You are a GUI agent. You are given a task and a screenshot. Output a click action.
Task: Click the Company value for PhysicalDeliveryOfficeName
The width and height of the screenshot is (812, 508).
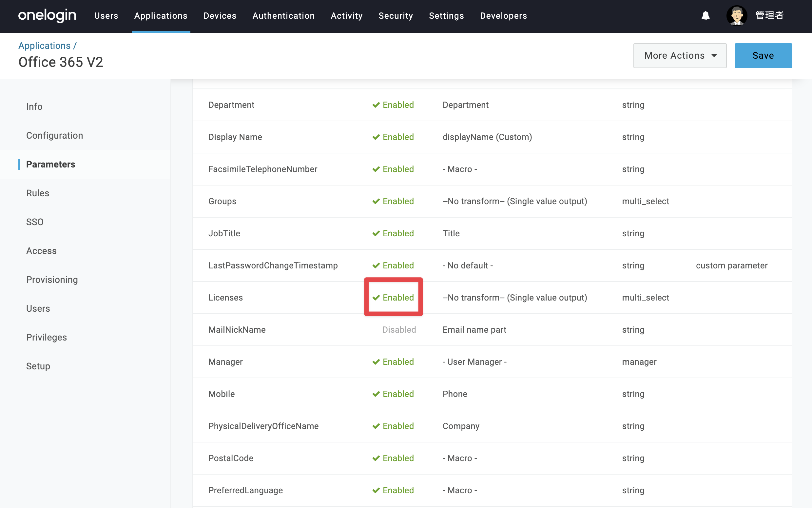pyautogui.click(x=461, y=426)
